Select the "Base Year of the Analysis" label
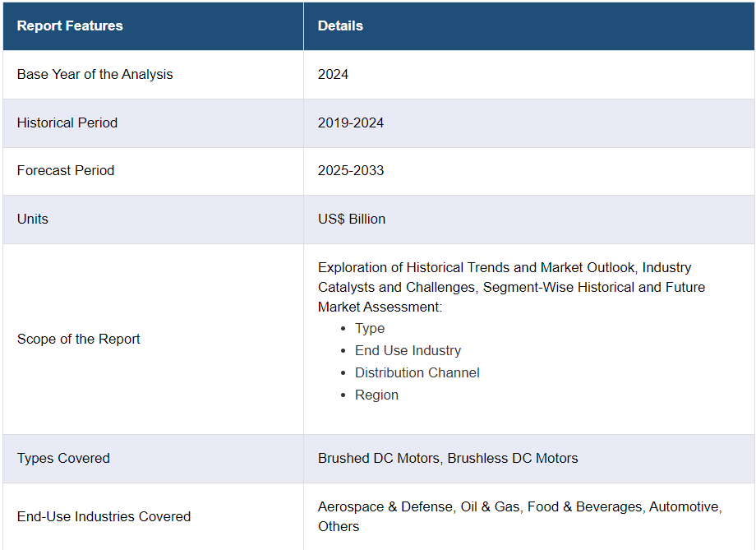Screen dimensions: 756x550 (94, 74)
